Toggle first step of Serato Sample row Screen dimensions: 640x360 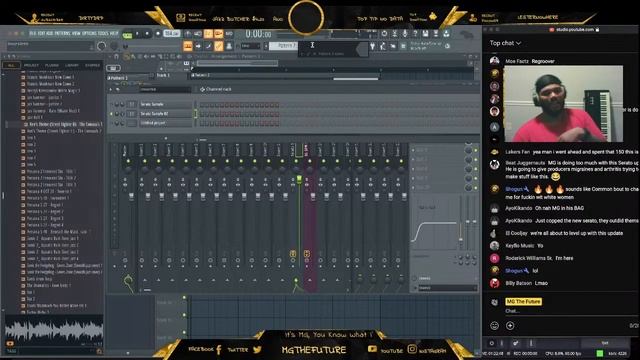coord(202,105)
